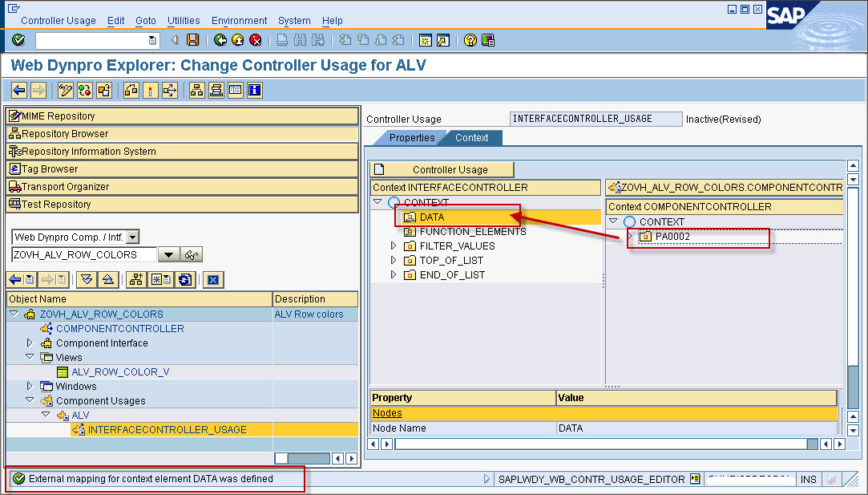
Task: Select the PA0002 node under COMPONENTCONTROLLER
Action: (x=672, y=237)
